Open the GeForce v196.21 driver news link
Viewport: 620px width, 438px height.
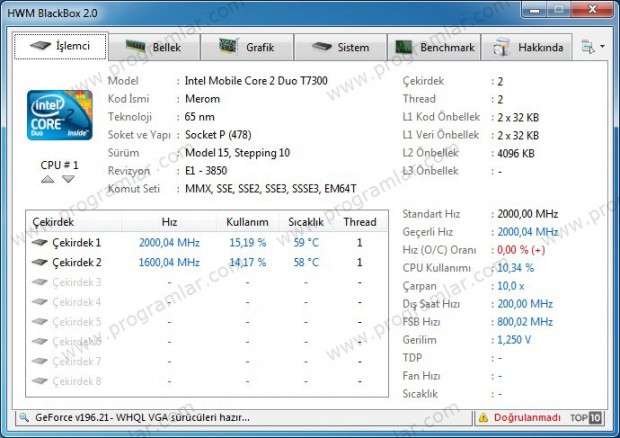pyautogui.click(x=142, y=417)
